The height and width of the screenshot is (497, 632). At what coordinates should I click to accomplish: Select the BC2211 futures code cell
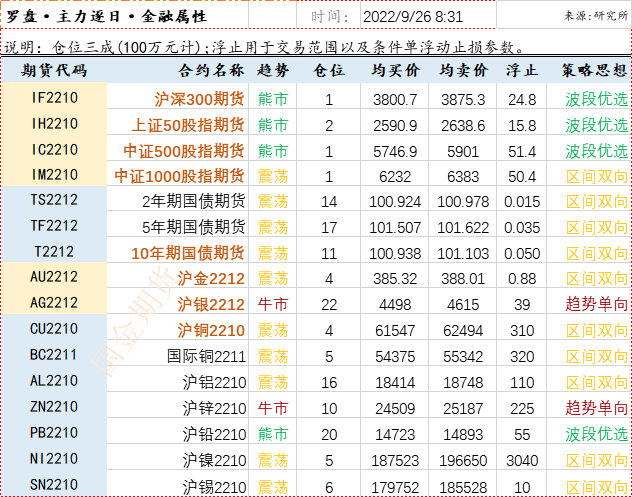coord(53,355)
